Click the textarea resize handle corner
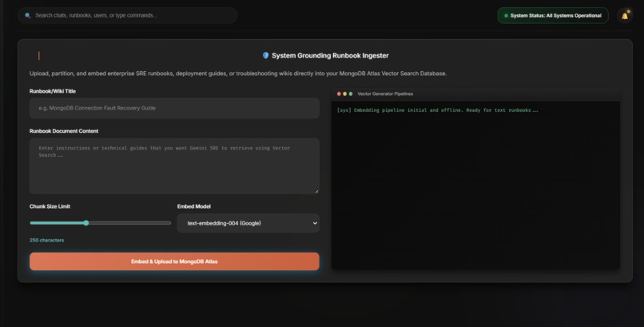Viewport: 644px width, 327px height. 316,191
